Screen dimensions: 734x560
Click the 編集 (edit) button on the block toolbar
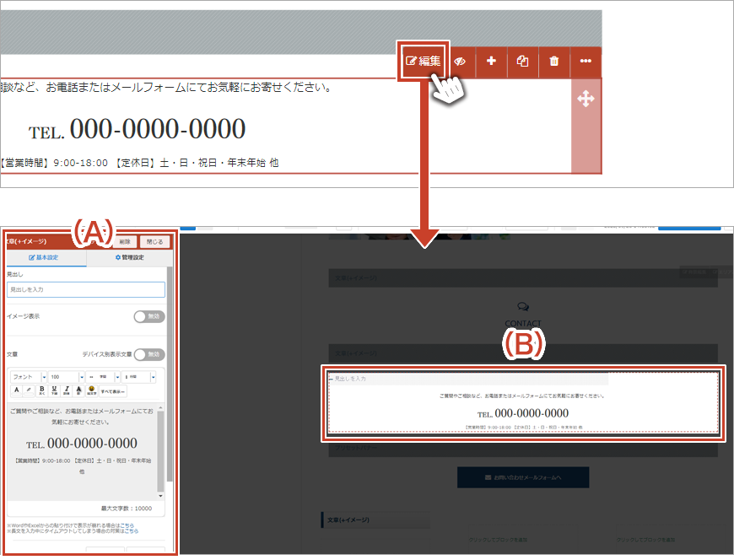pos(424,61)
